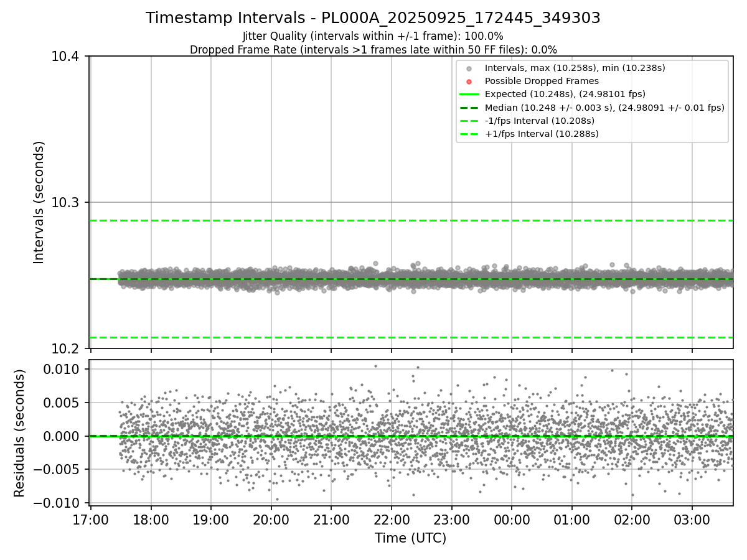Screen dimensions: 747x560
Task: Click the x-axis tick label '03:00'
Action: (x=692, y=520)
